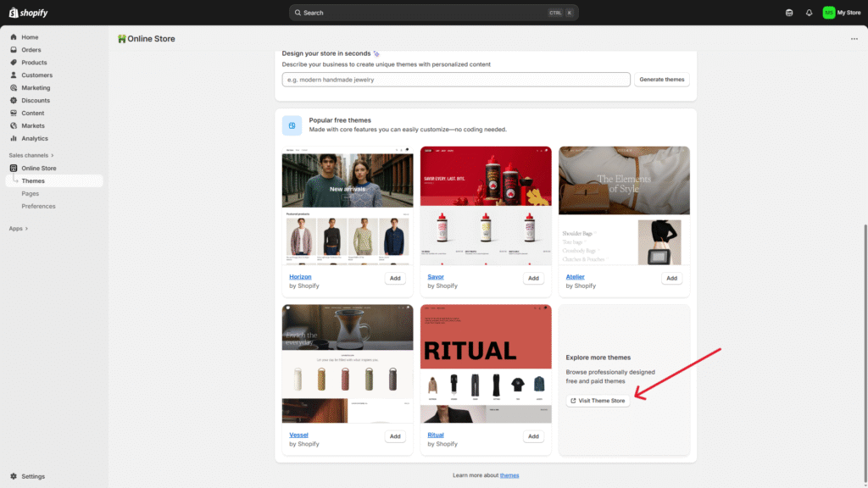Viewport: 868px width, 488px height.
Task: Expand the Sales channels section
Action: pyautogui.click(x=31, y=155)
